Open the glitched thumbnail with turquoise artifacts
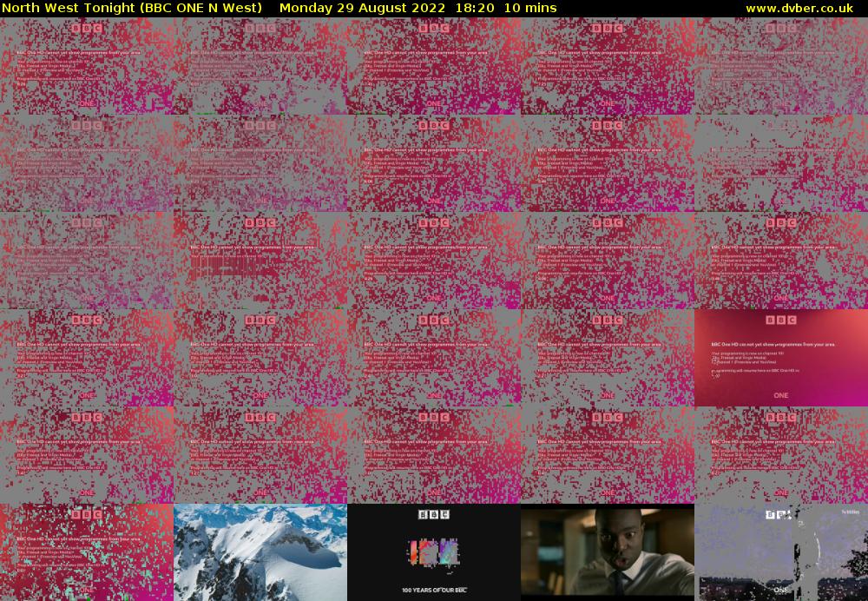 point(87,552)
